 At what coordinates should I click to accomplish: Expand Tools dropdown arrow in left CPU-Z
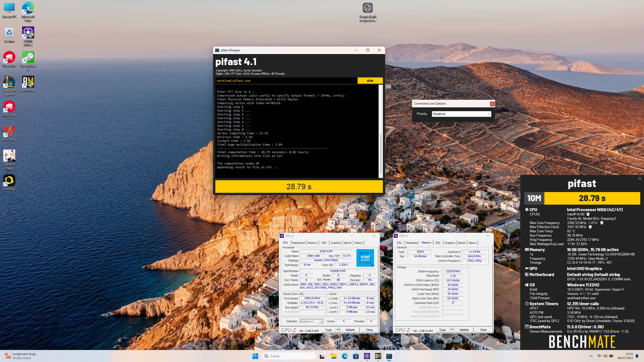[x=338, y=330]
